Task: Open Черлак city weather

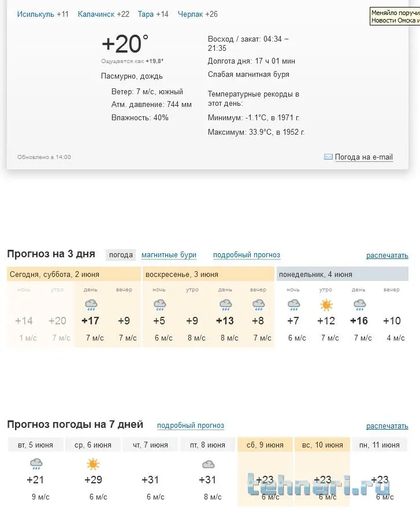Action: click(x=190, y=14)
